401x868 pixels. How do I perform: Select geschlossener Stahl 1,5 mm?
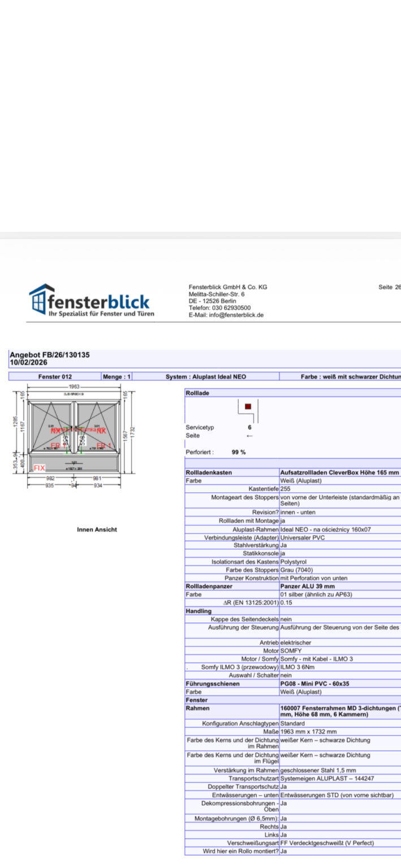coord(318,770)
